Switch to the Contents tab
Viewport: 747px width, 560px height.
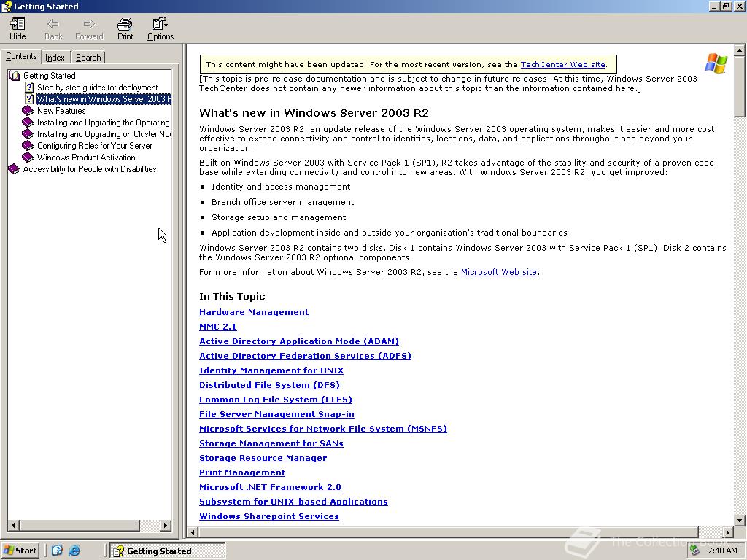(21, 56)
